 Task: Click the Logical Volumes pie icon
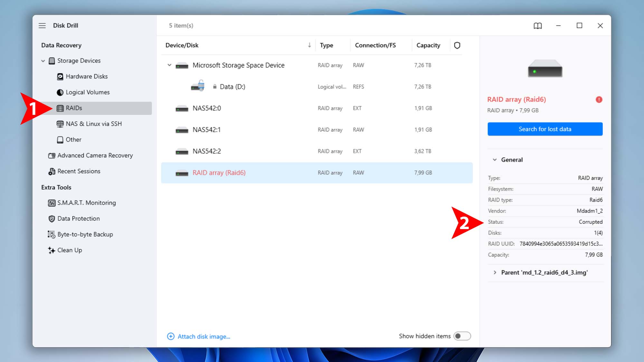click(x=60, y=92)
